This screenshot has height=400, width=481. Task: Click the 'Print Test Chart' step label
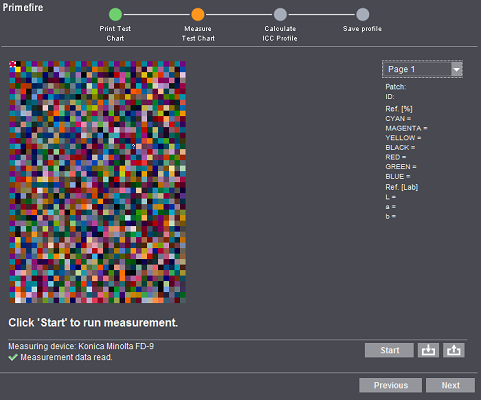[x=115, y=33]
